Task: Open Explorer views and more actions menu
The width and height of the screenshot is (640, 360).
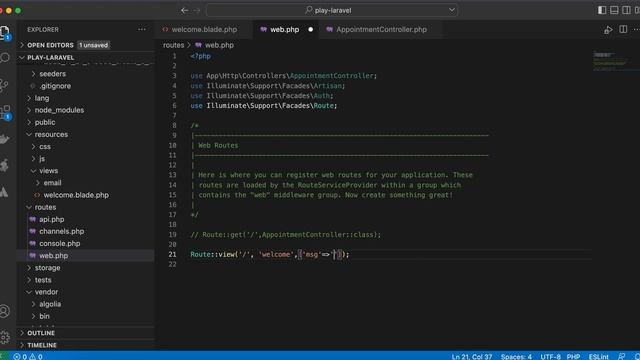Action: tap(142, 29)
